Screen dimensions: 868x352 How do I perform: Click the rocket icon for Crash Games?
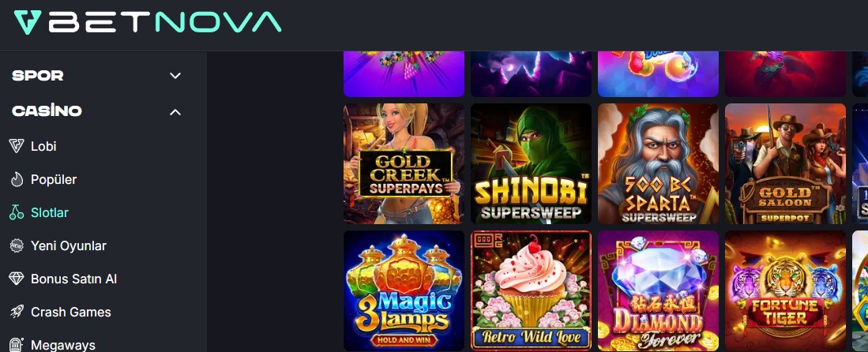17,313
